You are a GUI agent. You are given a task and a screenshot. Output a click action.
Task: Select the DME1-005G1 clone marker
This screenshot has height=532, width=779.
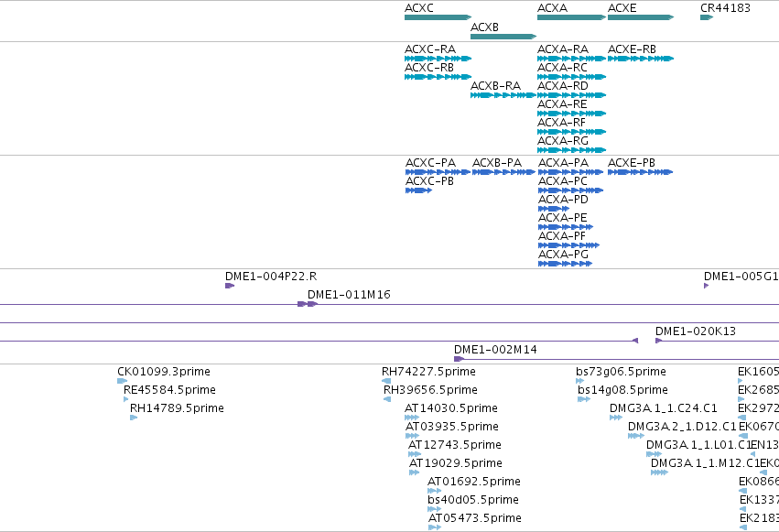click(x=706, y=286)
